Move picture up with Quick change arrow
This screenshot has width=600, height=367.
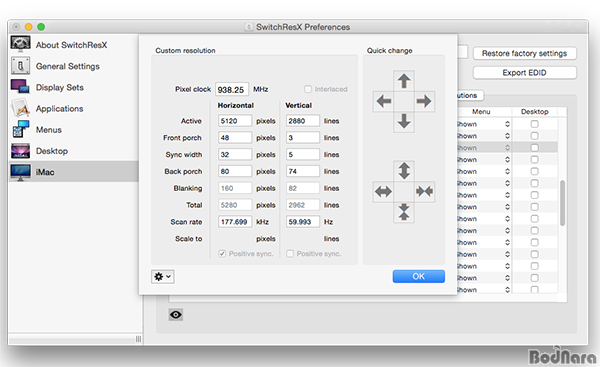click(x=404, y=81)
